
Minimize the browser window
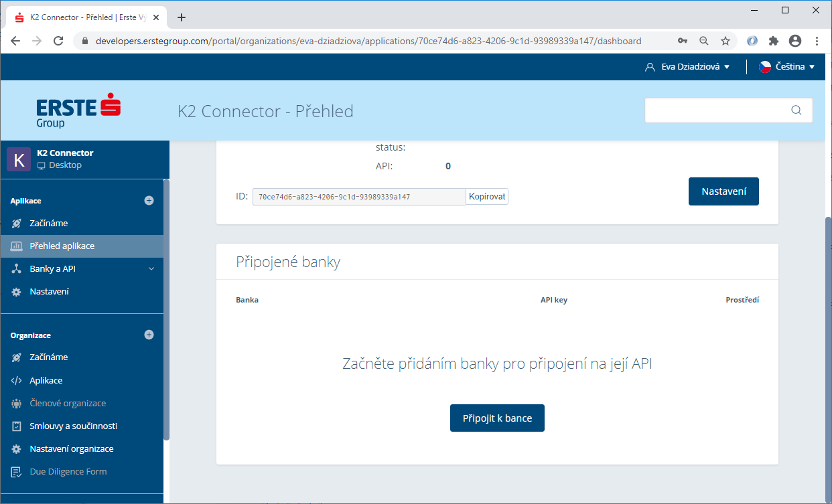754,10
